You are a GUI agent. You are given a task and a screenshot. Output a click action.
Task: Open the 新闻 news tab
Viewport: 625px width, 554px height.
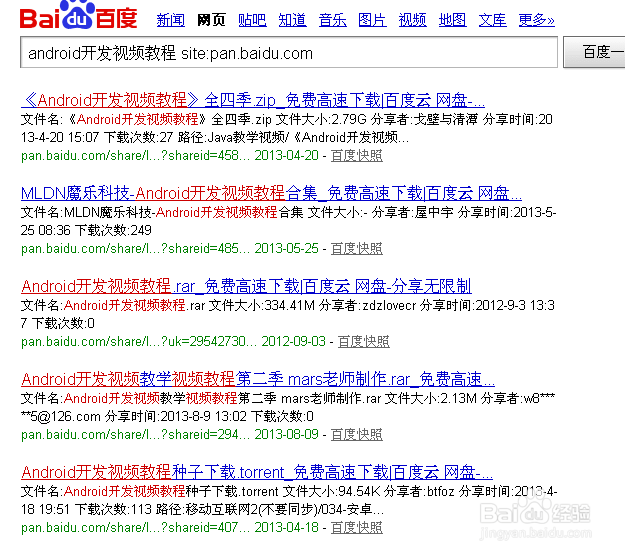tap(171, 20)
